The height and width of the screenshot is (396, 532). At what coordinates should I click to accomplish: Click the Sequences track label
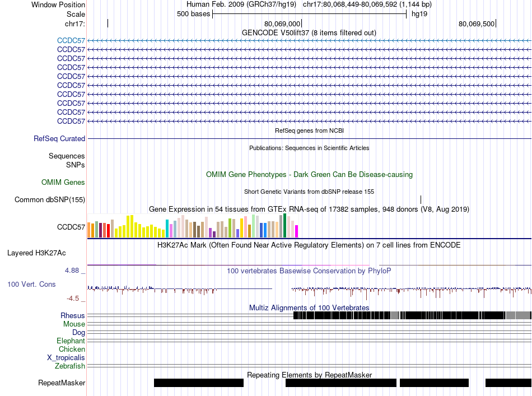tap(67, 156)
